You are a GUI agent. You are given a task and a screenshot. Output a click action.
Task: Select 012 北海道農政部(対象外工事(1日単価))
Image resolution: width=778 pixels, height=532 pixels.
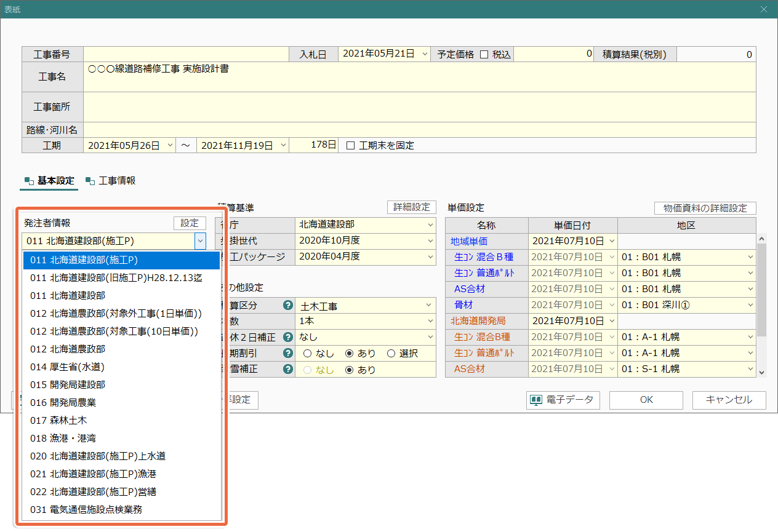[122, 314]
